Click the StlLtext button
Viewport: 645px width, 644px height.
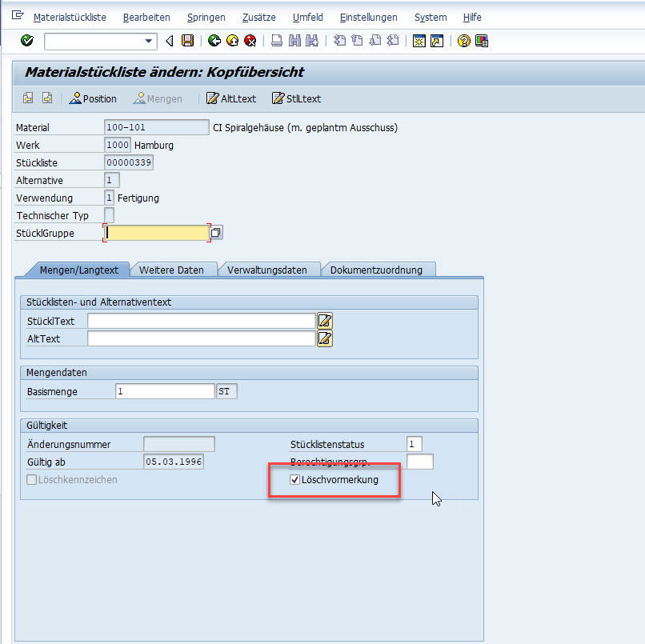296,98
